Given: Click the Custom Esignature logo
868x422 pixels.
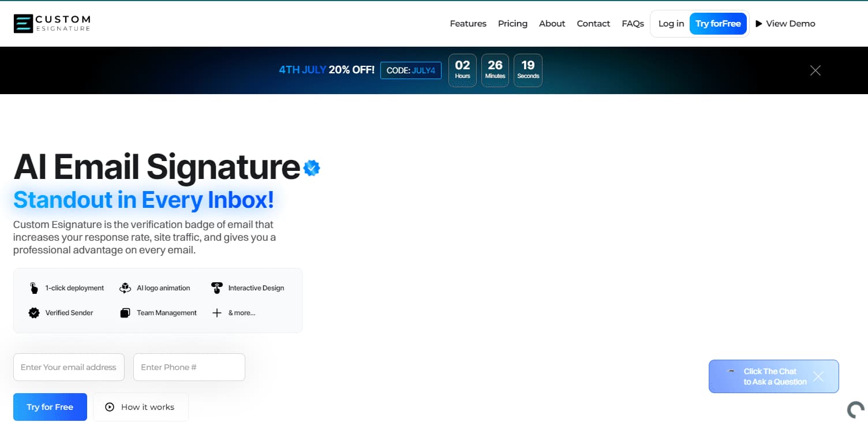Looking at the screenshot, I should 52,23.
